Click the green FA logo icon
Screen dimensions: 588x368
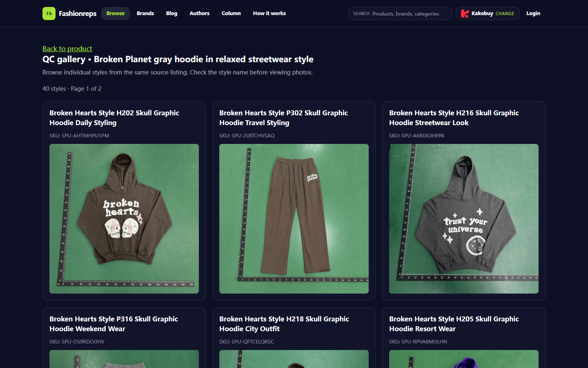coord(49,13)
